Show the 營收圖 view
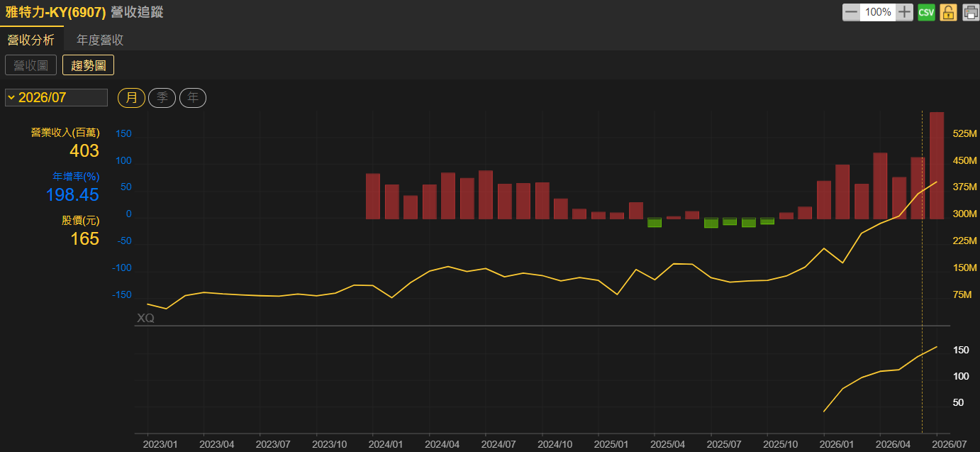Image resolution: width=980 pixels, height=452 pixels. click(x=30, y=65)
